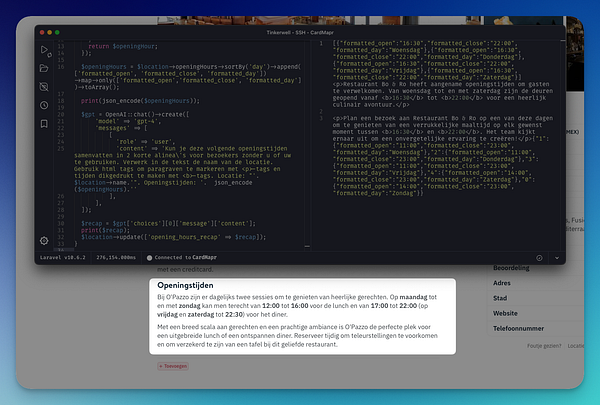Click the 'return $openingHour;' code line
This screenshot has width=600, height=405.
pyautogui.click(x=123, y=46)
